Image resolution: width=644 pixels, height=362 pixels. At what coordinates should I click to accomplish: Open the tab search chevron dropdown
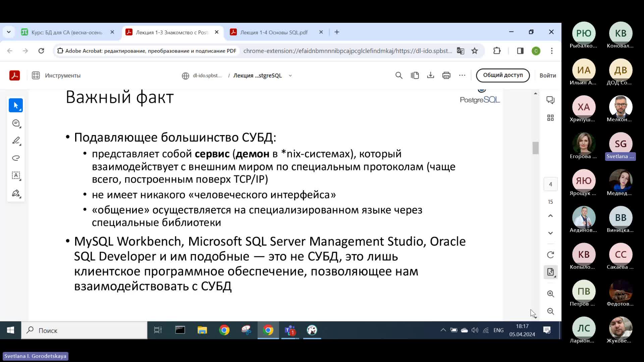pos(9,32)
